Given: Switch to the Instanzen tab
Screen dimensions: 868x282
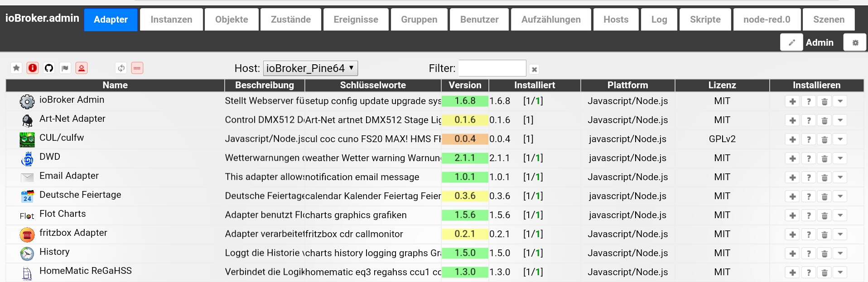Looking at the screenshot, I should click(x=171, y=19).
